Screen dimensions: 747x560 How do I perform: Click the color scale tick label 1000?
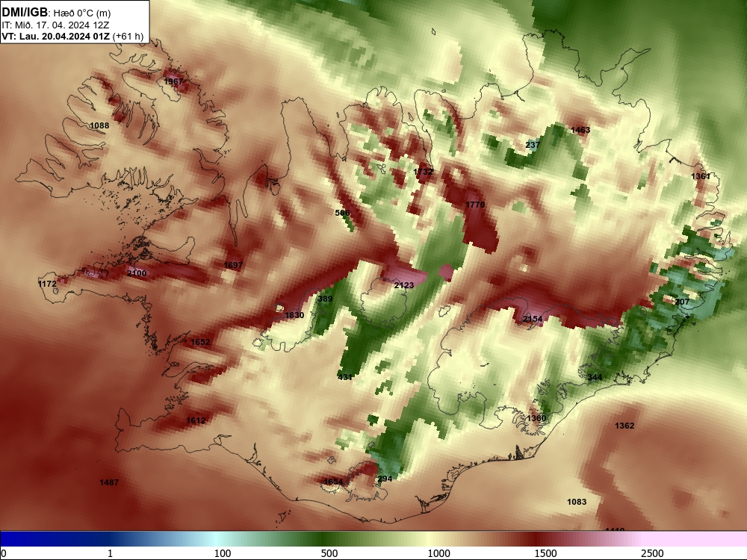pyautogui.click(x=438, y=553)
